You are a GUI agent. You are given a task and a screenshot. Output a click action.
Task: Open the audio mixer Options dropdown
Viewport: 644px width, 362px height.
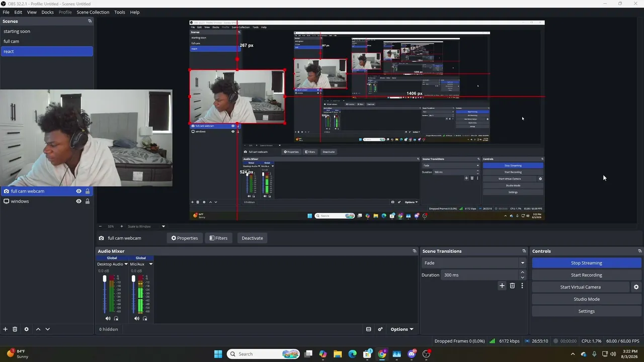pos(401,329)
